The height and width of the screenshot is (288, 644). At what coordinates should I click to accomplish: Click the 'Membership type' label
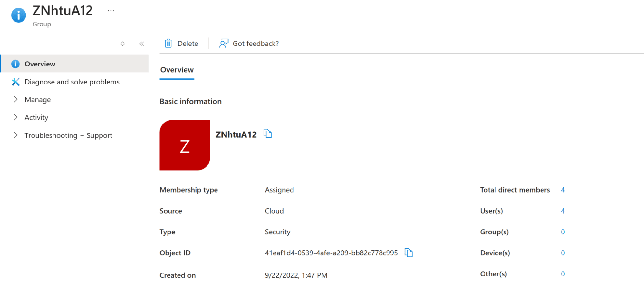point(189,190)
